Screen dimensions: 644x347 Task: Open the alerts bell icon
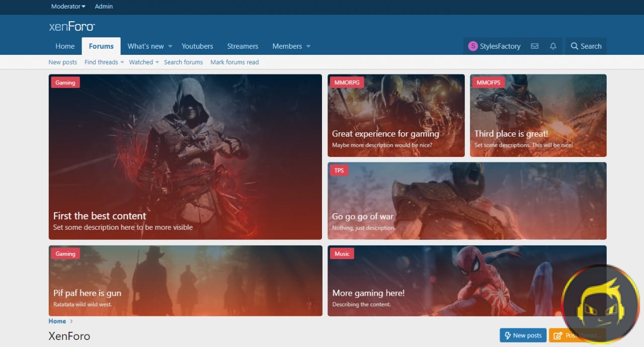coord(553,46)
